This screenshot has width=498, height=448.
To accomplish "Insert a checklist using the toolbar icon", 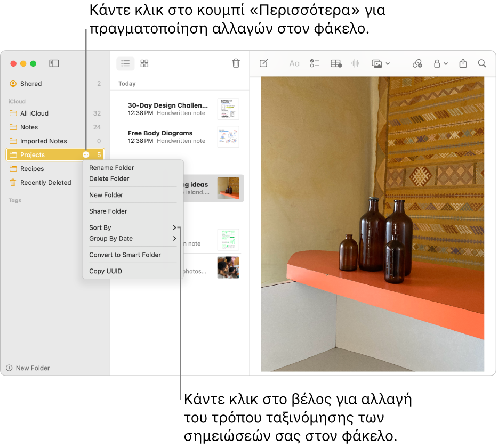I will pos(315,63).
